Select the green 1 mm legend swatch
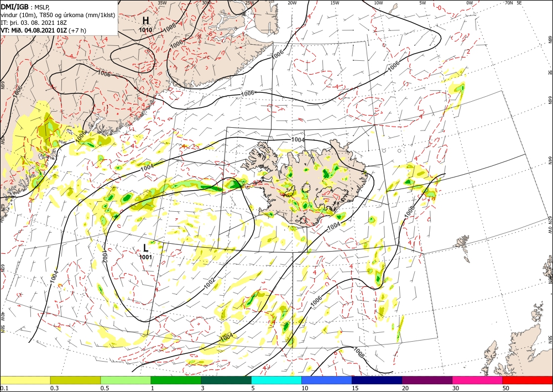This screenshot has width=553, height=392. [176, 380]
